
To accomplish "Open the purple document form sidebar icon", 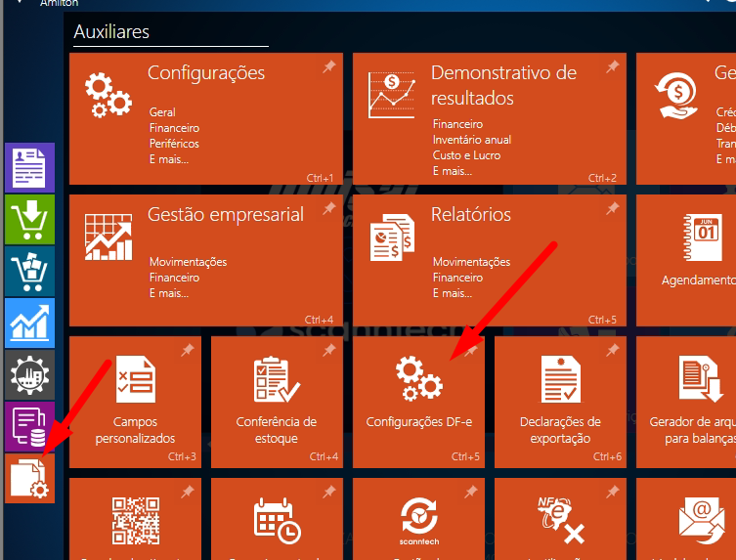I will 29,167.
